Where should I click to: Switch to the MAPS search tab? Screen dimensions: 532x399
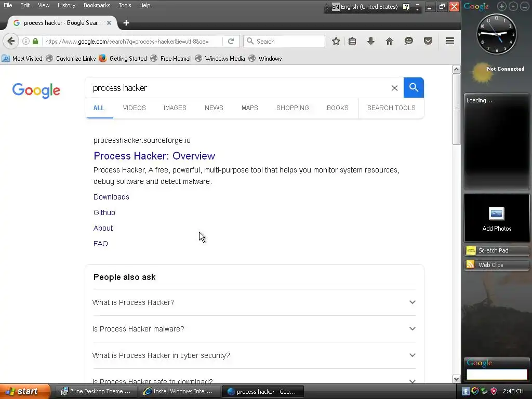(250, 108)
